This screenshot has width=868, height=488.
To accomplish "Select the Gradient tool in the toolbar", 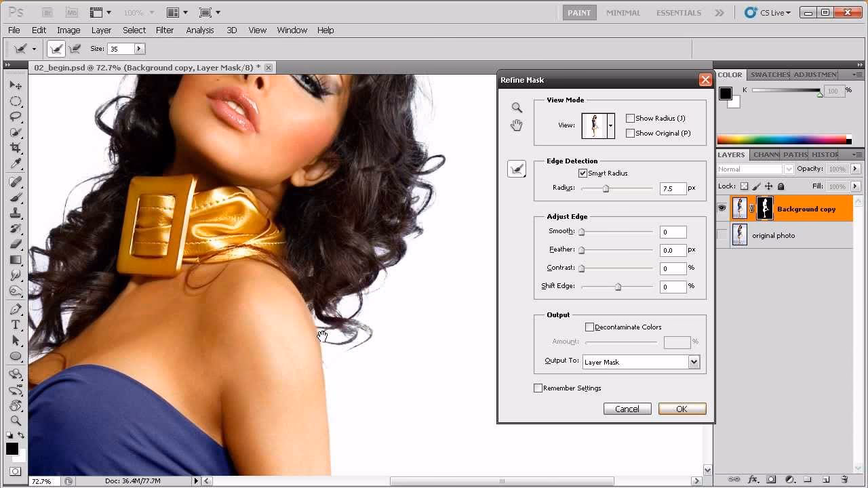I will [x=15, y=258].
